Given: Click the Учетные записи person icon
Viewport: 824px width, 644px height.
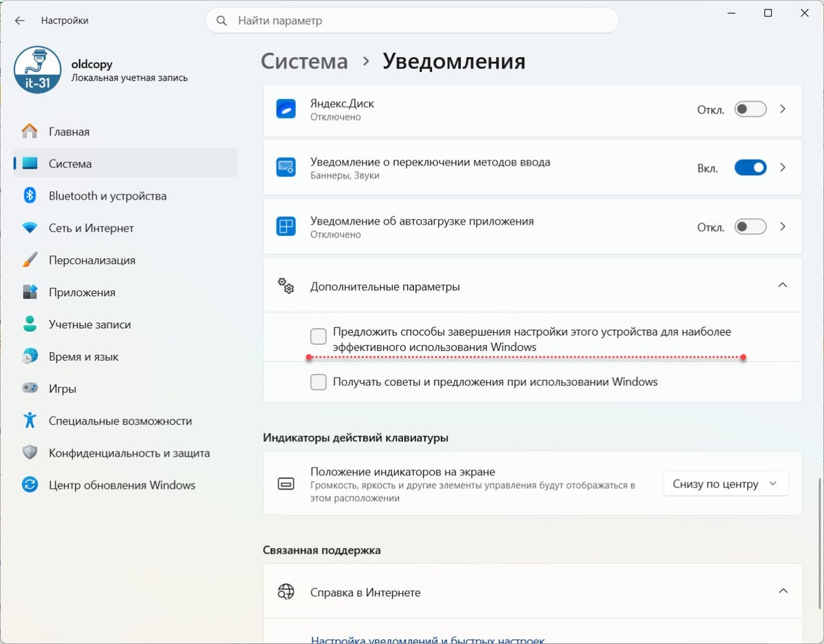Looking at the screenshot, I should pos(30,324).
